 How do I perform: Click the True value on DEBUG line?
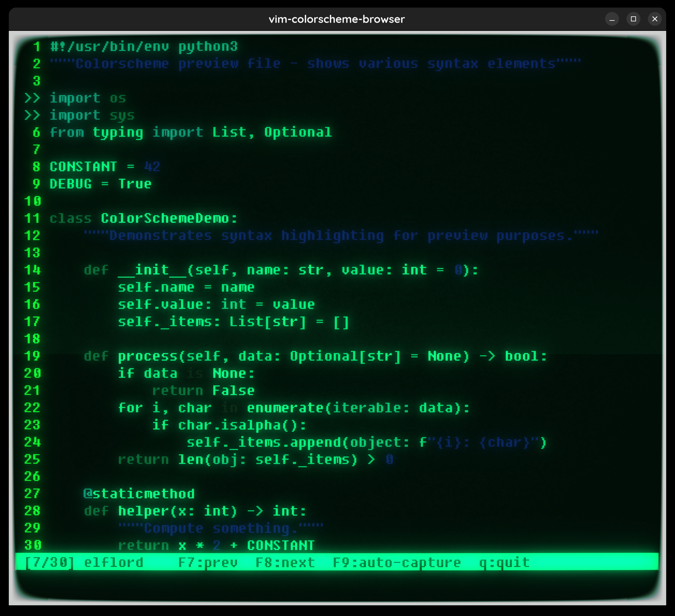pyautogui.click(x=135, y=184)
